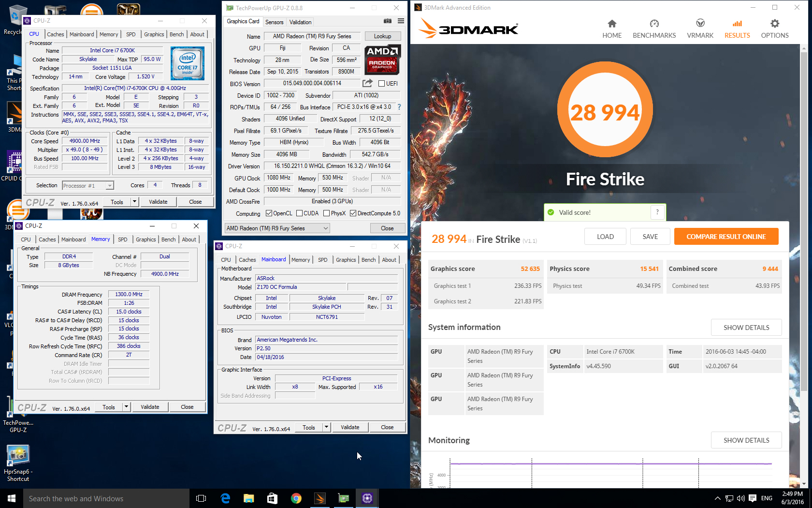
Task: Click the Combined score 9 444 value
Action: 770,269
